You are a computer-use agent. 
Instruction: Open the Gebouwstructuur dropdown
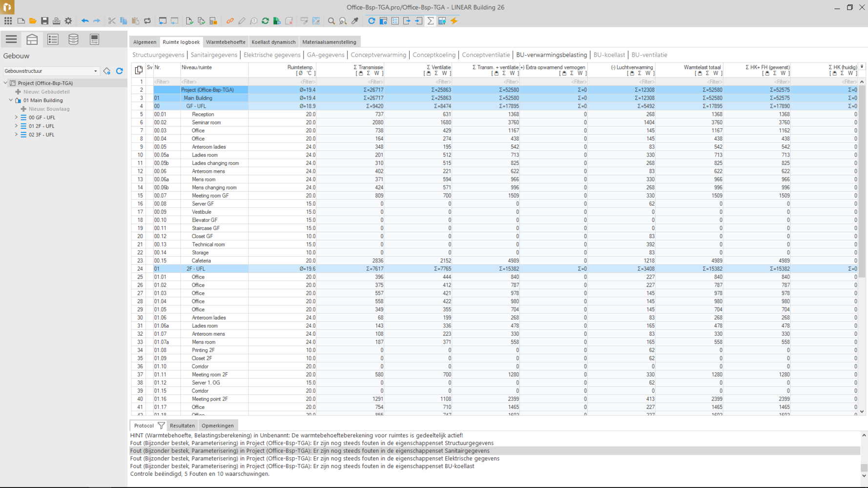tap(95, 71)
